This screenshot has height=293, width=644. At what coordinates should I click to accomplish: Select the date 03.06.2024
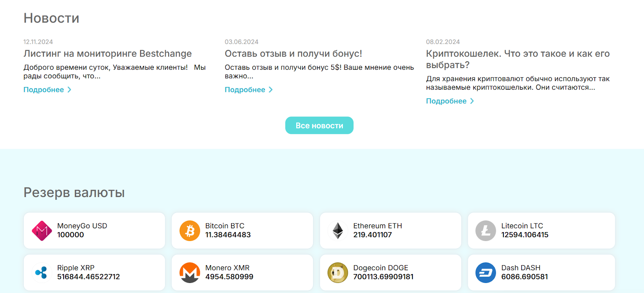coord(242,42)
